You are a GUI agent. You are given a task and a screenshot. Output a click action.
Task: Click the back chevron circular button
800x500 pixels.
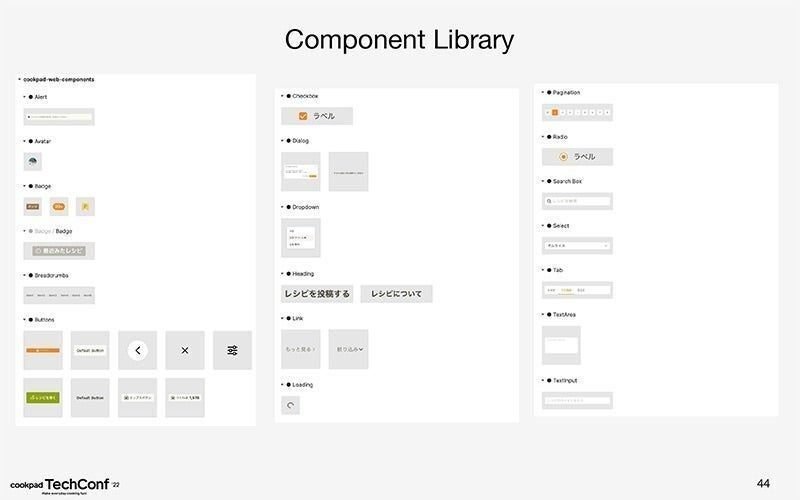[x=137, y=351]
